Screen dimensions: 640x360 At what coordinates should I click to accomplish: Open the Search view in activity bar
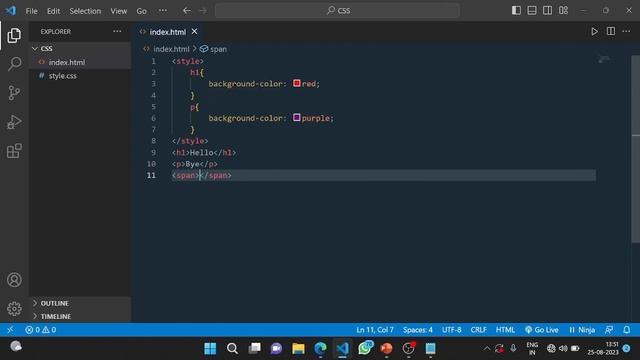coord(14,64)
